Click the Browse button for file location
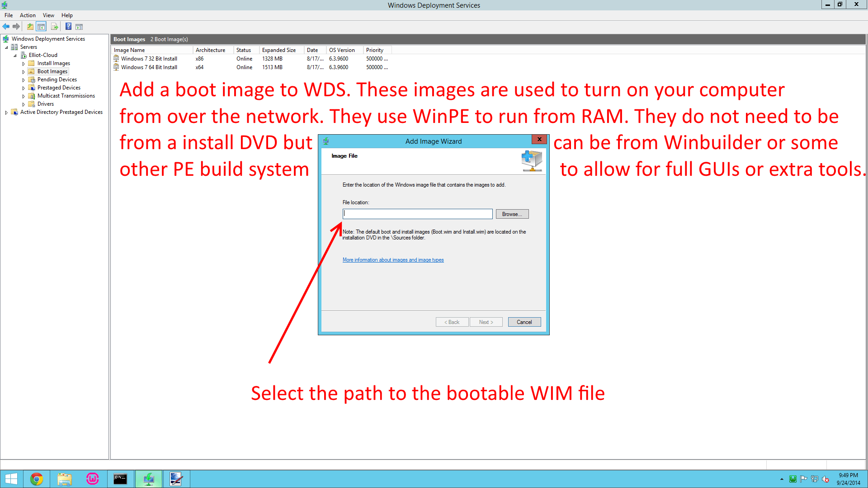Image resolution: width=868 pixels, height=488 pixels. tap(511, 213)
